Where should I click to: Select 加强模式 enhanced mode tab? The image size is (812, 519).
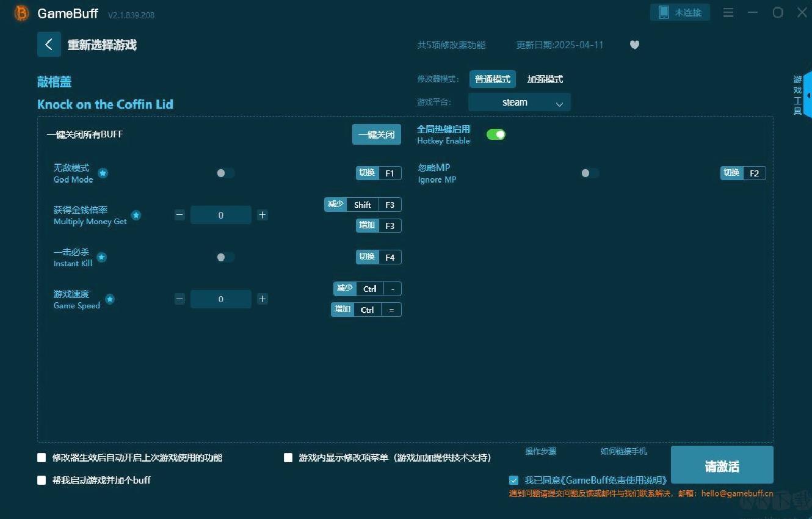pyautogui.click(x=545, y=79)
